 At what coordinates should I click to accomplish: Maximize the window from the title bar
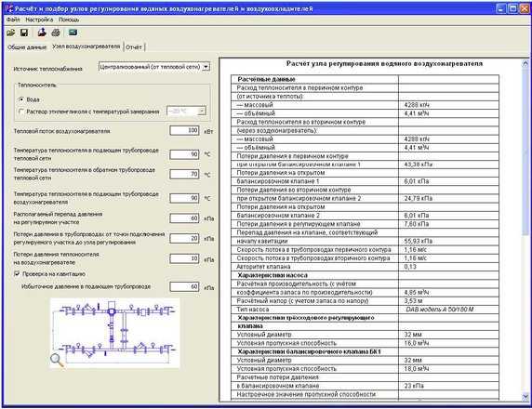[x=513, y=8]
